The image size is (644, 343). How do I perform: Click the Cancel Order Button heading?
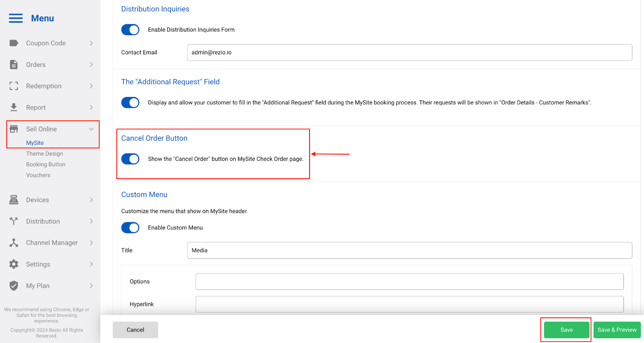[x=154, y=138]
